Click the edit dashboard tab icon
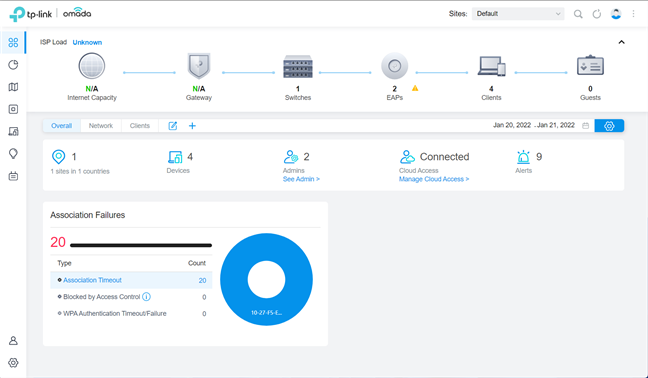The height and width of the screenshot is (378, 648). 173,126
